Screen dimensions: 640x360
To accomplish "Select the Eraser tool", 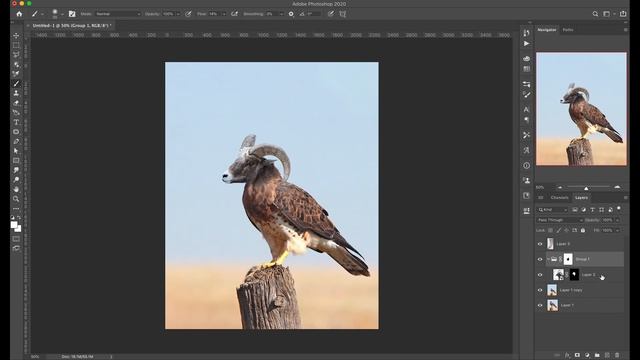I will [x=16, y=103].
